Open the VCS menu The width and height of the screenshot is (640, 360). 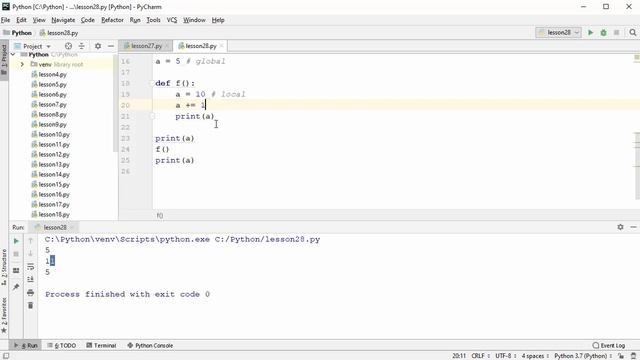[x=172, y=20]
